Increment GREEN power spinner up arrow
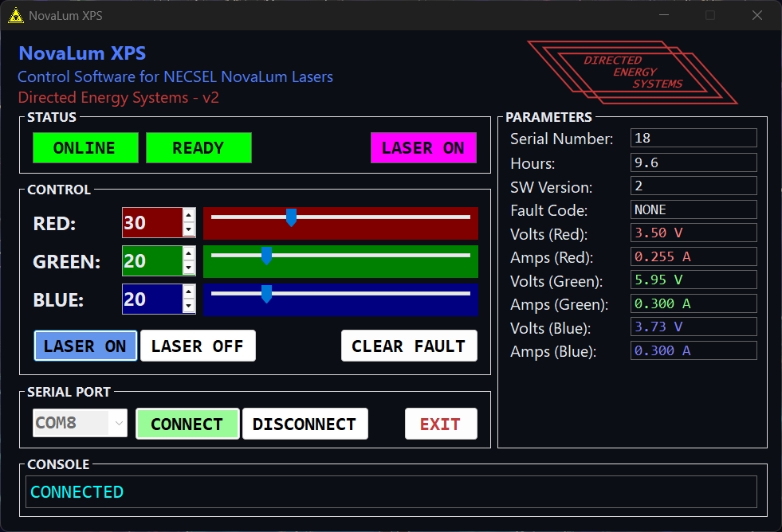The image size is (782, 532). [x=189, y=254]
